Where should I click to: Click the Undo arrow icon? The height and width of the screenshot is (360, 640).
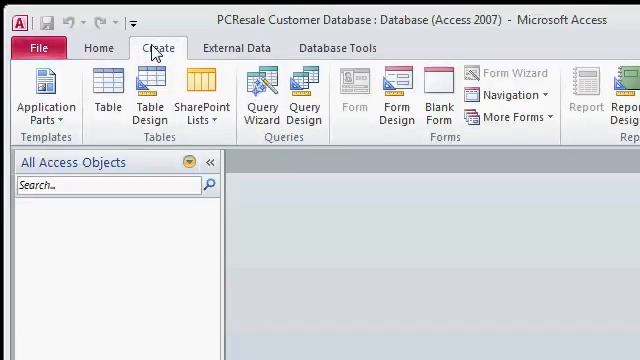tap(69, 22)
